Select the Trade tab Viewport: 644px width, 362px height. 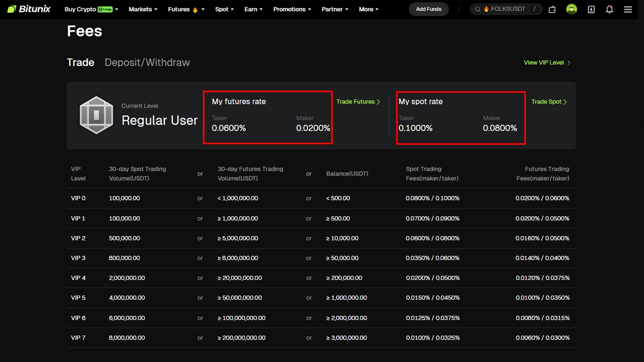tap(80, 63)
